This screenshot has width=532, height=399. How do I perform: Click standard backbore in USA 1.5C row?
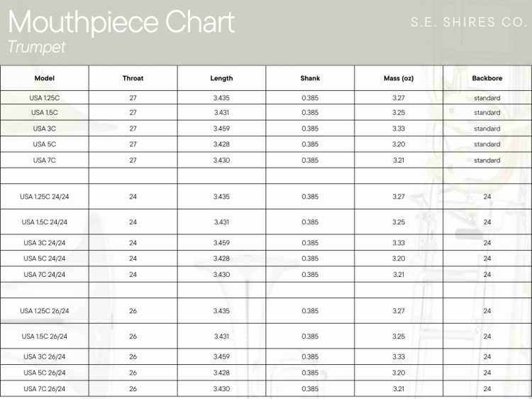tap(487, 112)
